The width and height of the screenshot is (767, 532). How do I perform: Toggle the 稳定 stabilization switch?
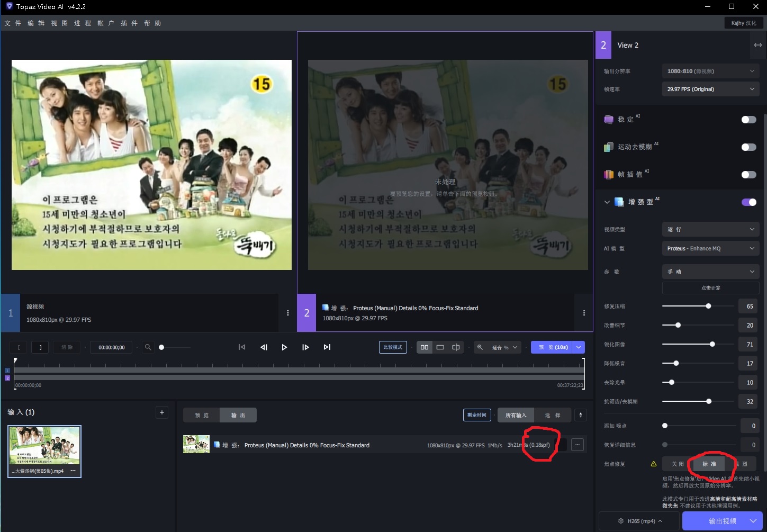pos(749,120)
